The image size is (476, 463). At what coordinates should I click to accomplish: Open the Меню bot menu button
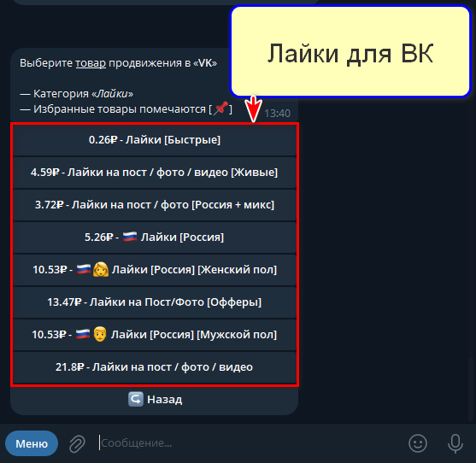[x=32, y=443]
